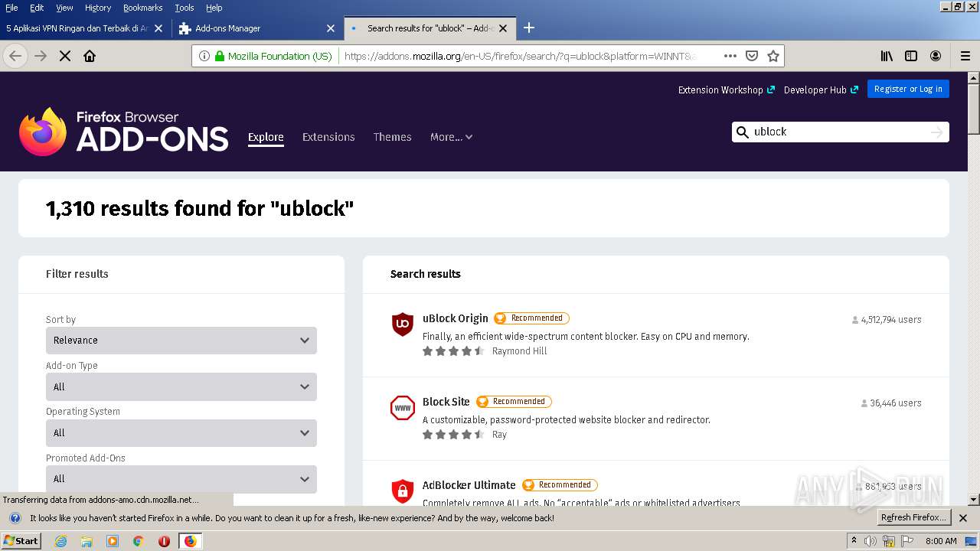This screenshot has width=980, height=551.
Task: Show connection details via the green padlock
Action: point(220,56)
